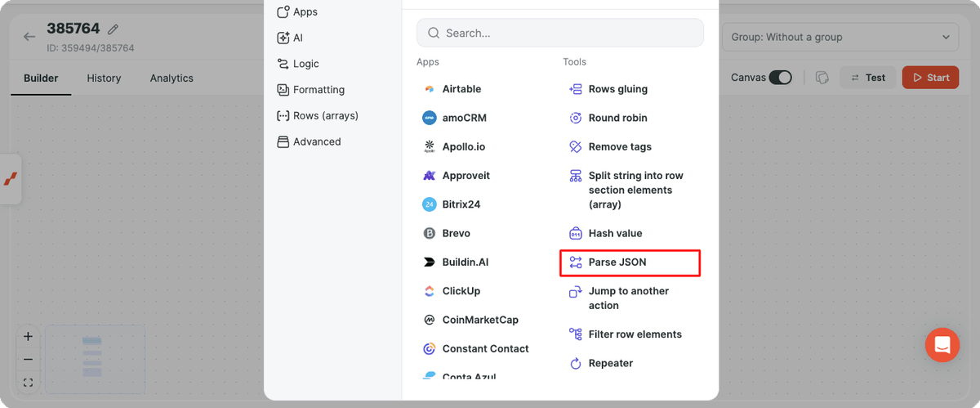980x408 pixels.
Task: Switch to the Analytics tab
Action: pos(171,78)
